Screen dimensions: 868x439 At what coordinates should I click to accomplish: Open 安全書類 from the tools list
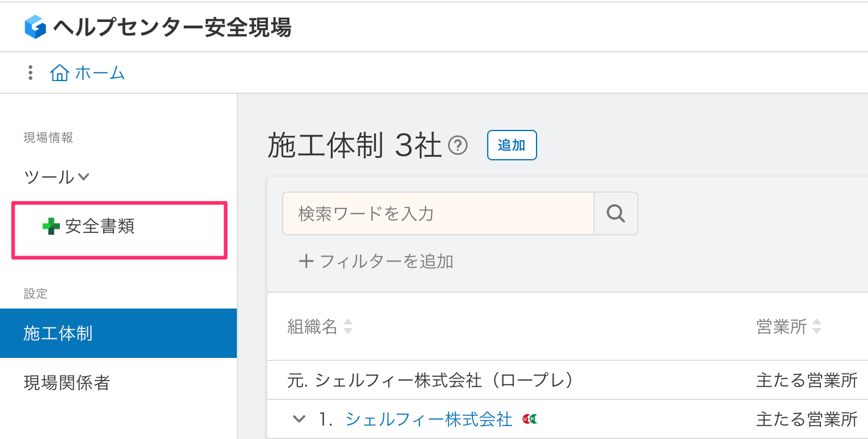pyautogui.click(x=100, y=227)
